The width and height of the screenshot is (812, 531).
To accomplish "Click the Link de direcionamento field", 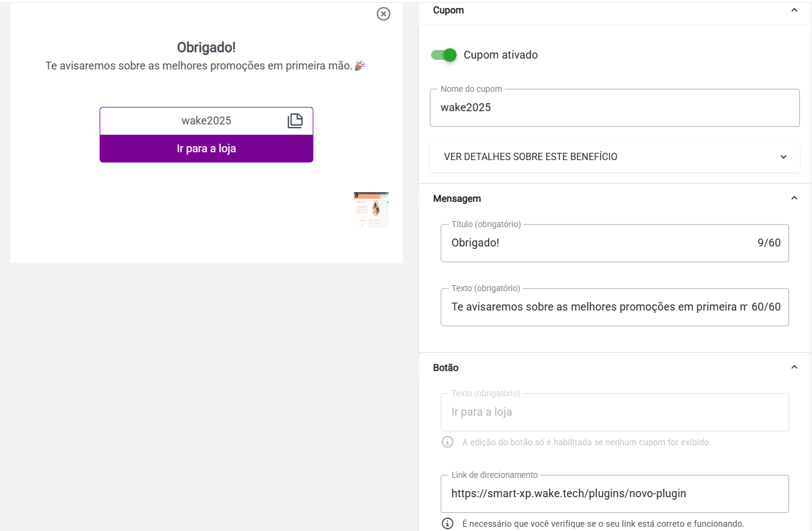I will [615, 494].
